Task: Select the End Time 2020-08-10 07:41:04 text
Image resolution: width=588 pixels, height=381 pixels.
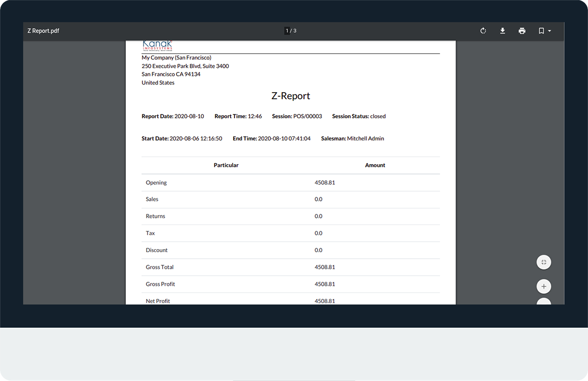Action: pos(271,138)
